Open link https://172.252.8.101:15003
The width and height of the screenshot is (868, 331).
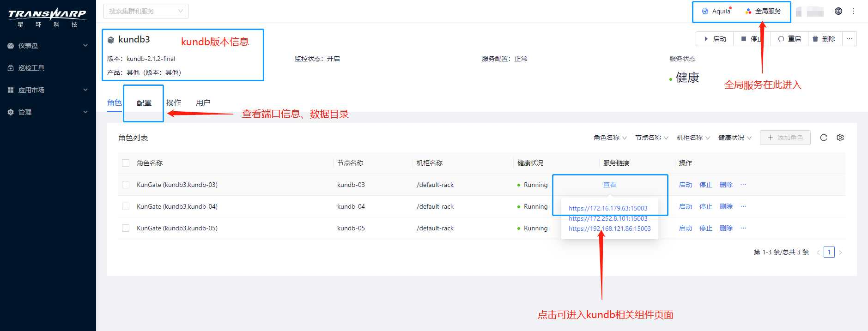click(608, 218)
